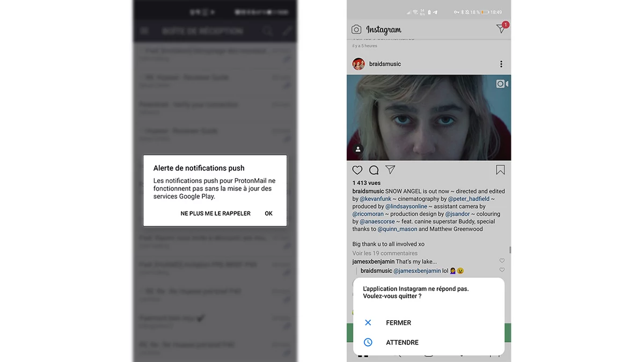Open @kevanfunk mention
Screen dimensions: 644x362
pos(376,199)
